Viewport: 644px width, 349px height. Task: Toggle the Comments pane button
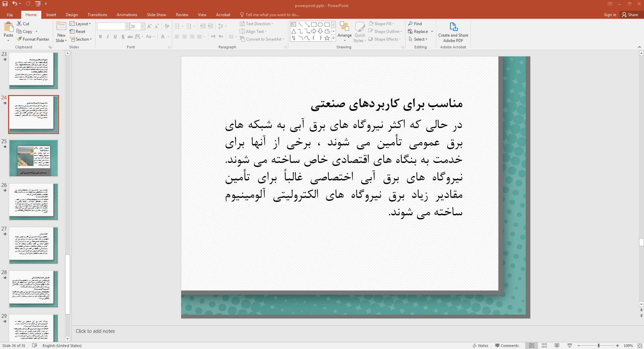click(x=507, y=345)
